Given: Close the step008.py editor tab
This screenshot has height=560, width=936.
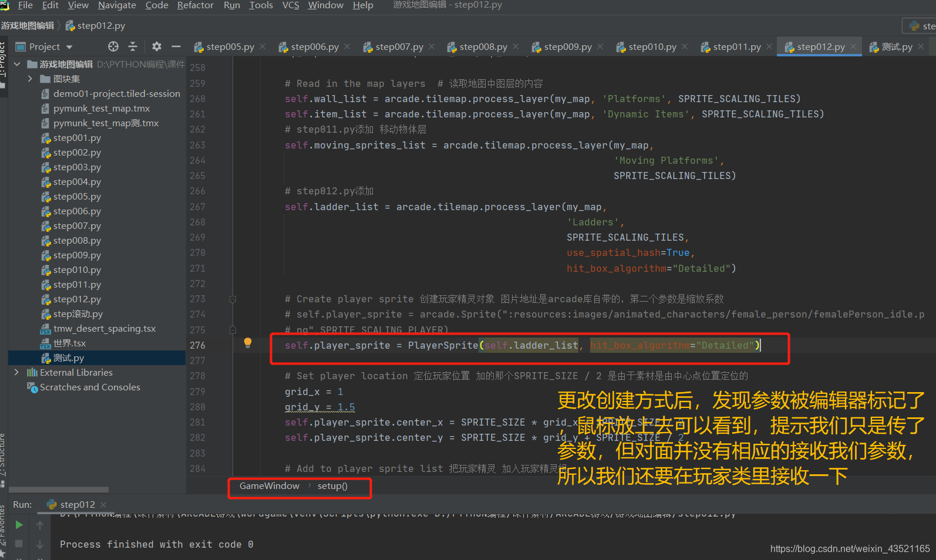Looking at the screenshot, I should 516,47.
